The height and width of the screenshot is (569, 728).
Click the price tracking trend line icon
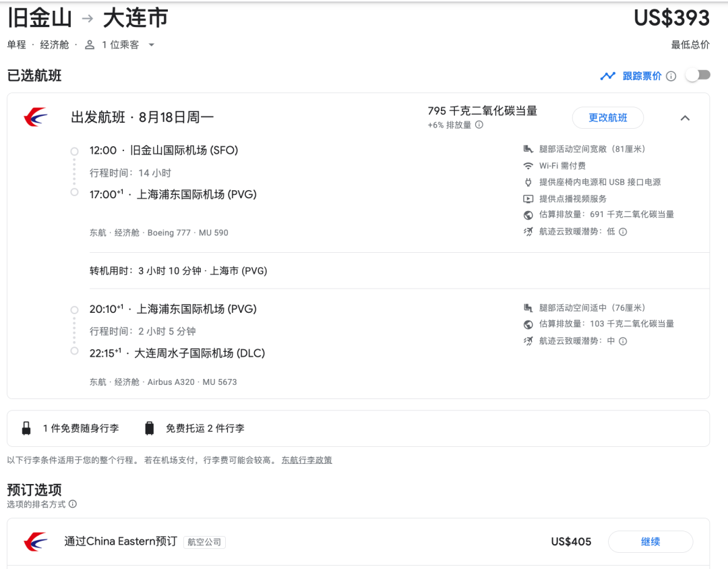point(608,76)
